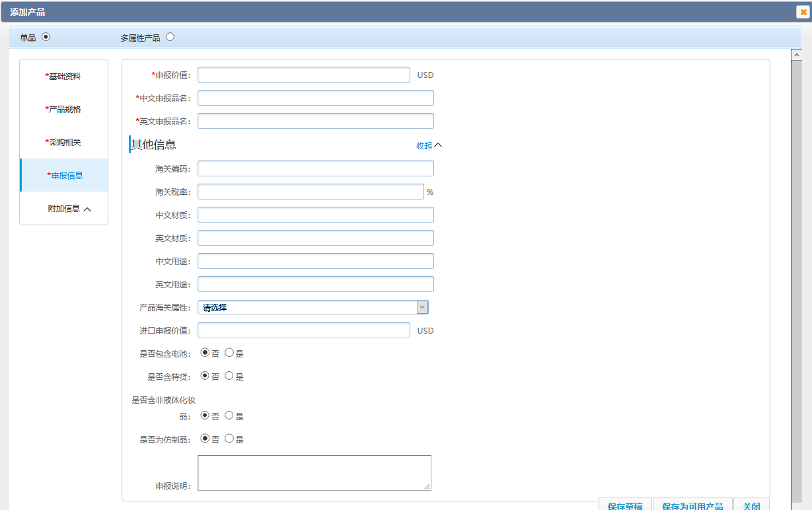Open the 基础资料 tab

[64, 77]
